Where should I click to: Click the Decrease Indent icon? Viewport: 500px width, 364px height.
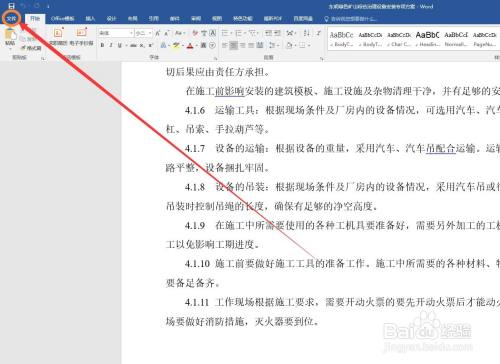click(x=268, y=33)
